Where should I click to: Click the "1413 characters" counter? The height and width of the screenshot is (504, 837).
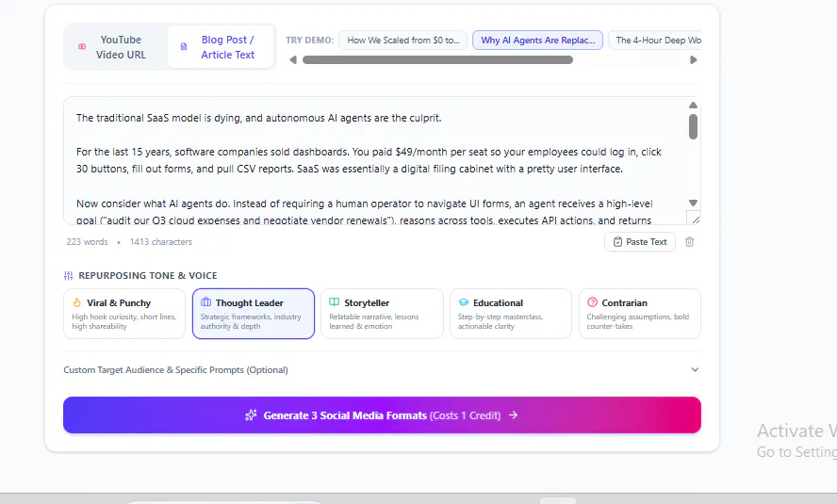point(160,242)
